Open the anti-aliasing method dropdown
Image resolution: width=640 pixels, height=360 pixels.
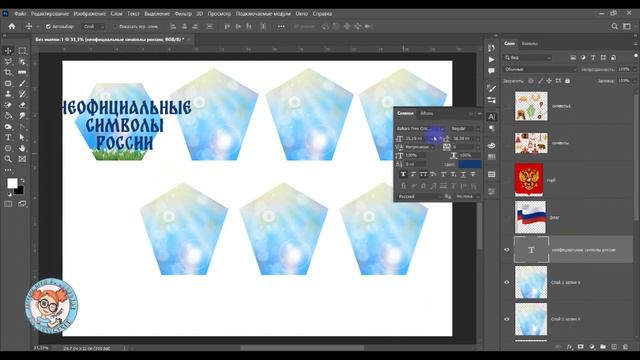[x=468, y=197]
